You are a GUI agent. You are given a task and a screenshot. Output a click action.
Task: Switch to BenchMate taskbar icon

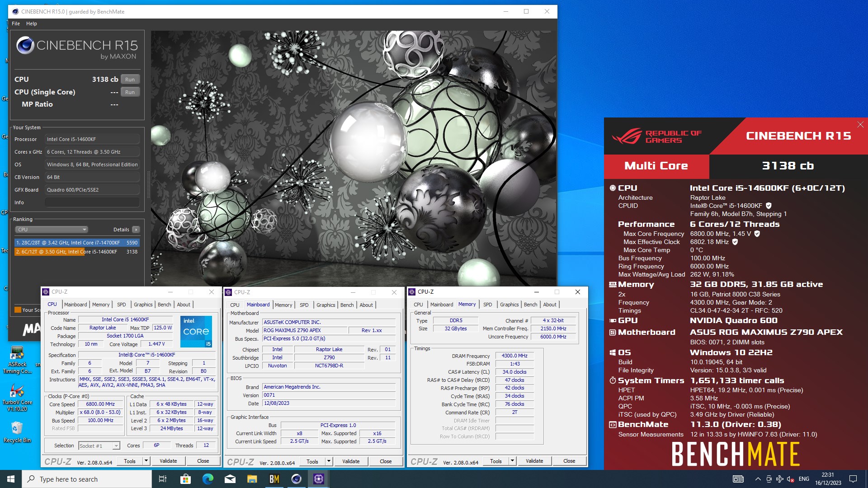pos(274,479)
